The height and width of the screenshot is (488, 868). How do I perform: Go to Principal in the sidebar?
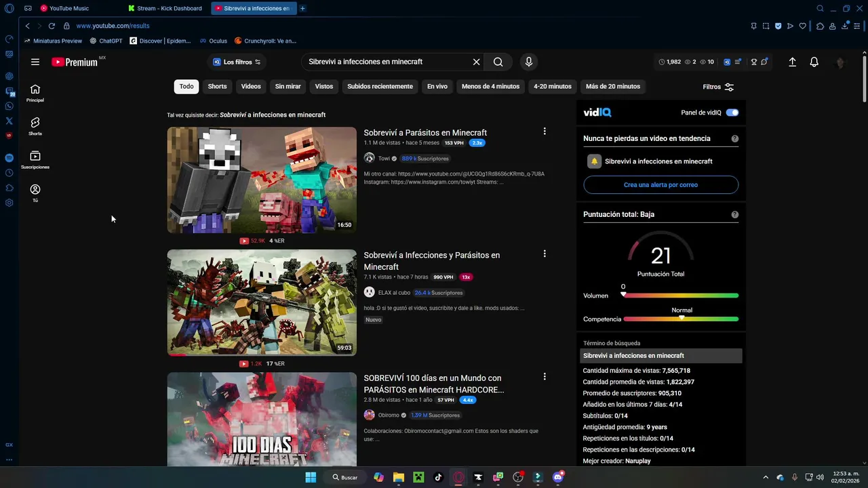(x=35, y=93)
